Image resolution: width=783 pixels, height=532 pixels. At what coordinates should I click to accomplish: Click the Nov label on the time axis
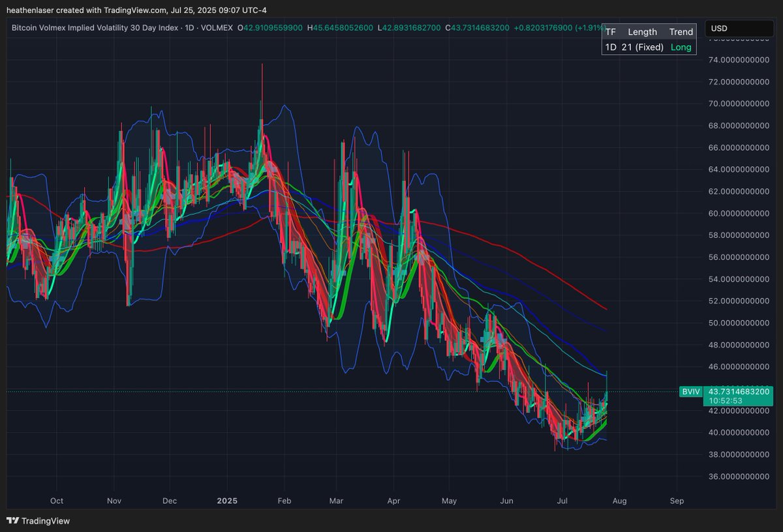coord(114,501)
